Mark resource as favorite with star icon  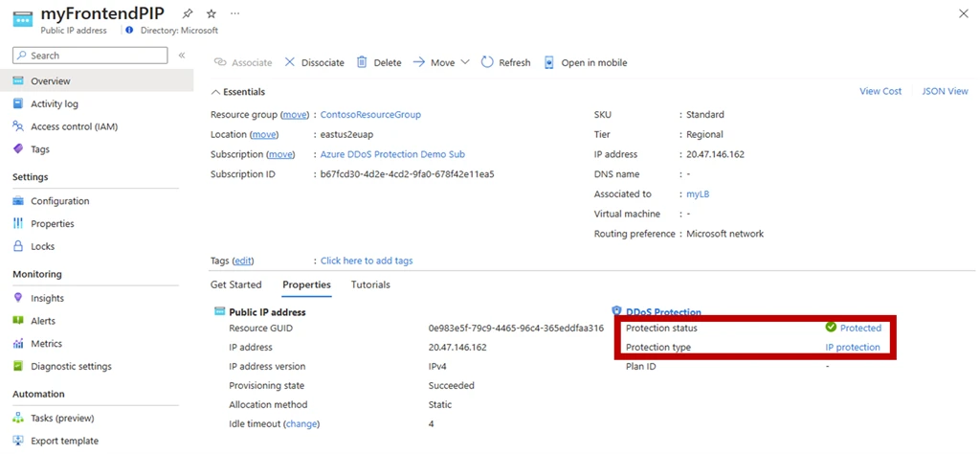[x=211, y=14]
